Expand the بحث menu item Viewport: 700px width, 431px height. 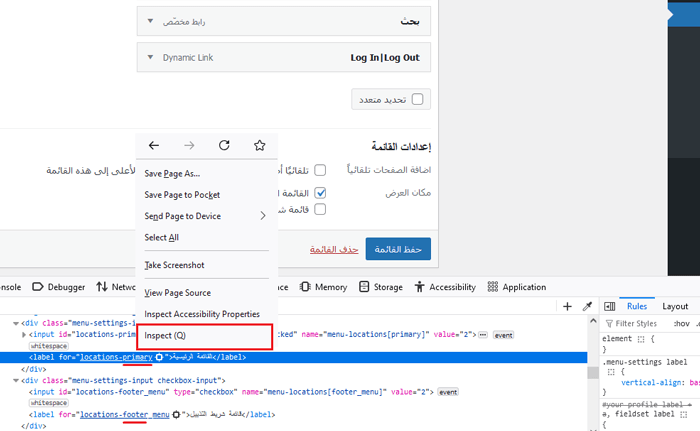click(x=150, y=20)
